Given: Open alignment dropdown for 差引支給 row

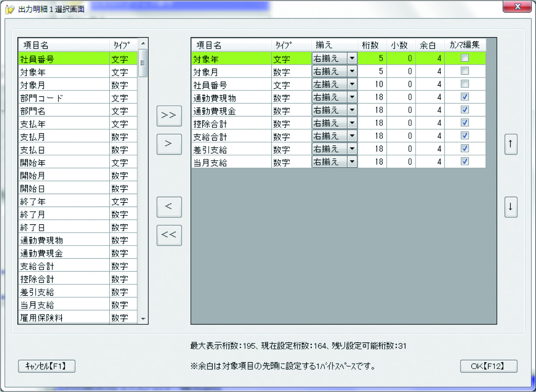Looking at the screenshot, I should [352, 149].
